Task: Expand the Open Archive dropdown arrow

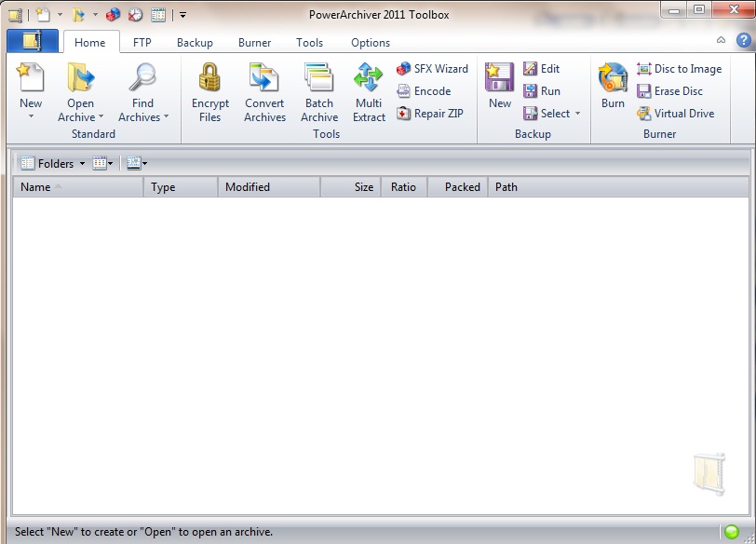Action: [101, 116]
